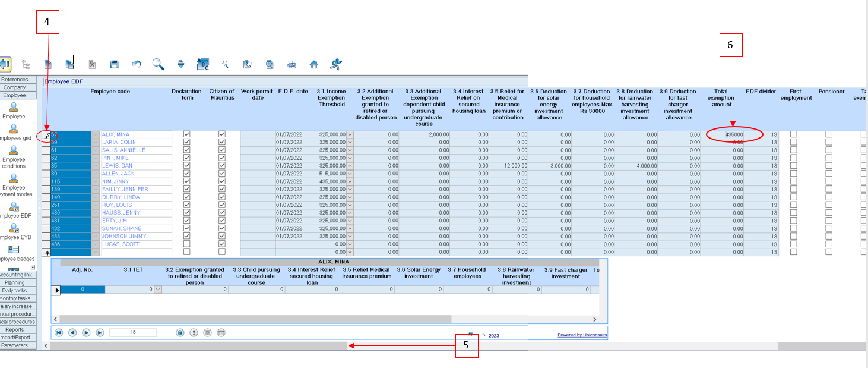The height and width of the screenshot is (368, 868).
Task: Open Income Exemption Threshold dropdown for ALIX, MINA
Action: point(350,134)
